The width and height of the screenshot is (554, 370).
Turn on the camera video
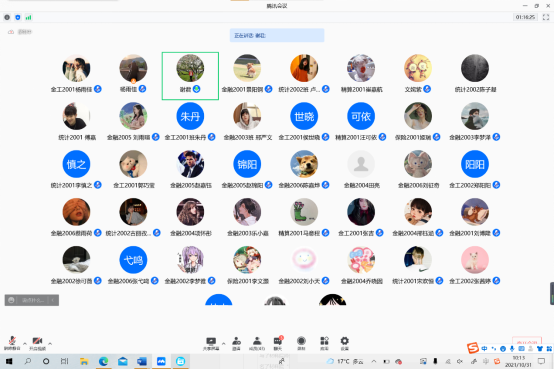pos(37,343)
